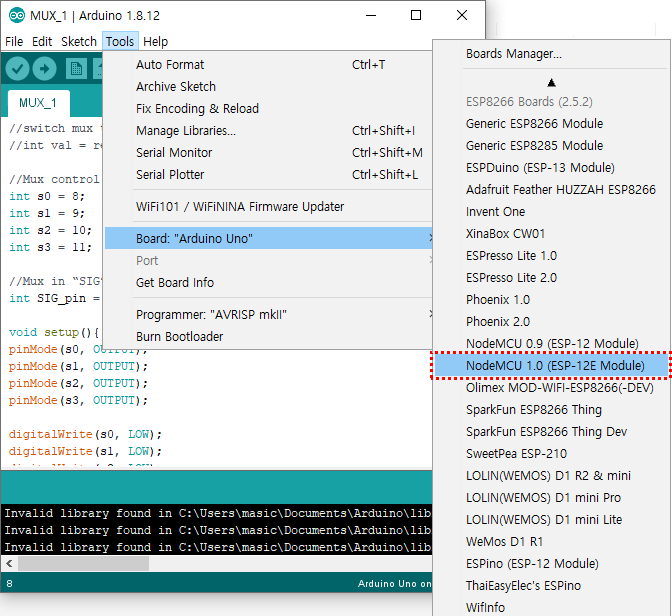Select ThaiEasyElec's ESPino board

tap(552, 586)
